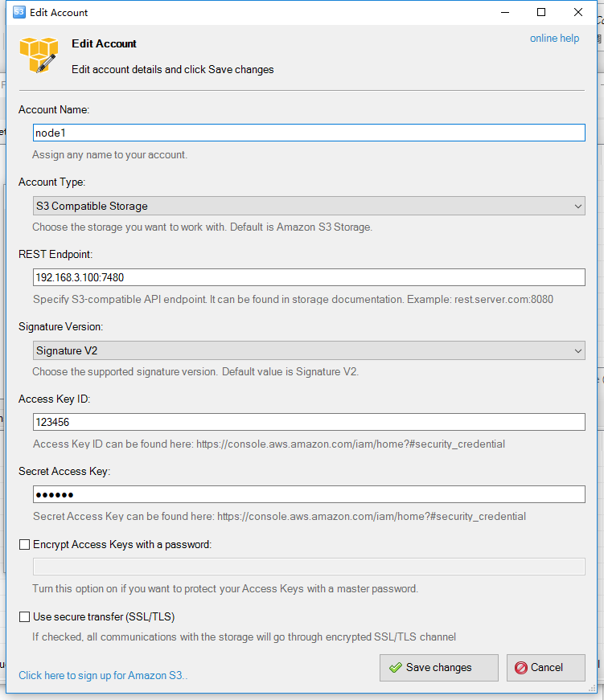Click into the REST Endpoint field

point(309,277)
